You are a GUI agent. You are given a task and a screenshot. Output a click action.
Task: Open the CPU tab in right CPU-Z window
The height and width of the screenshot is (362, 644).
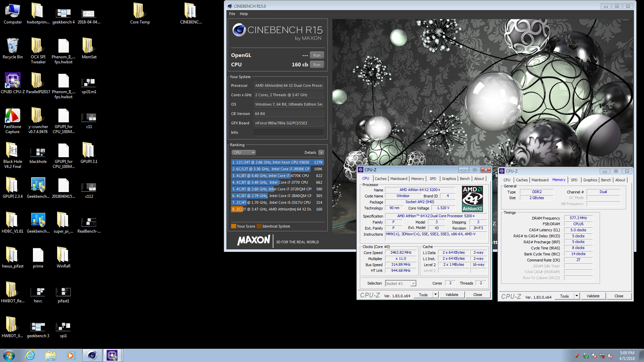pyautogui.click(x=507, y=180)
